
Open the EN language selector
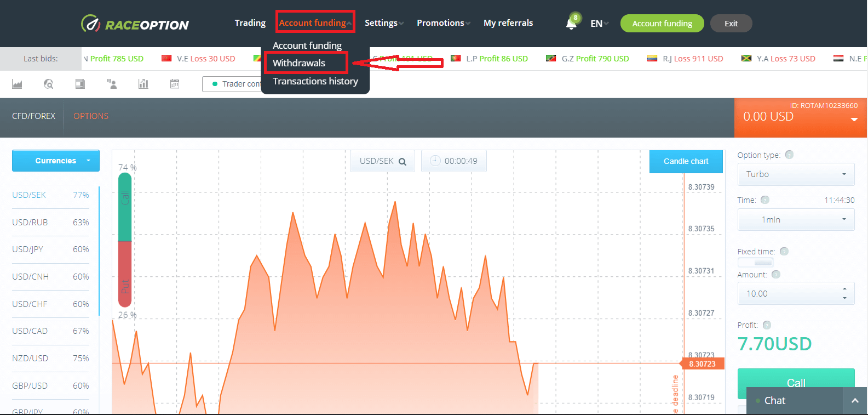(599, 24)
